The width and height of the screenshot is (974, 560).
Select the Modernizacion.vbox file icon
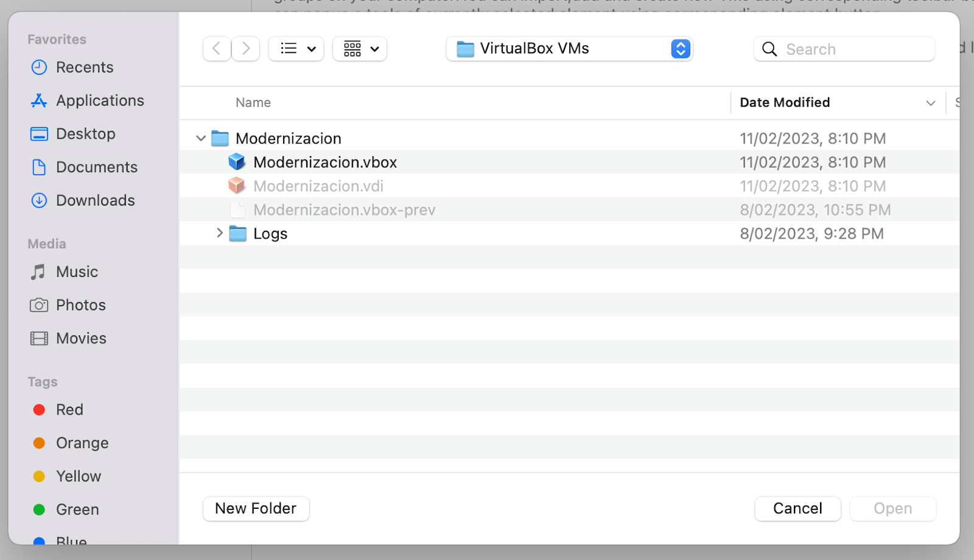tap(237, 163)
